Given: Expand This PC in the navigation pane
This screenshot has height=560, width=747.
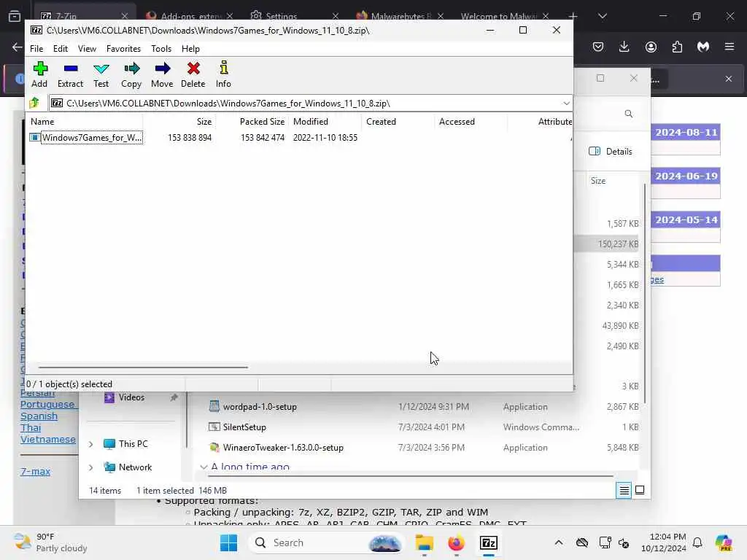Looking at the screenshot, I should point(90,444).
